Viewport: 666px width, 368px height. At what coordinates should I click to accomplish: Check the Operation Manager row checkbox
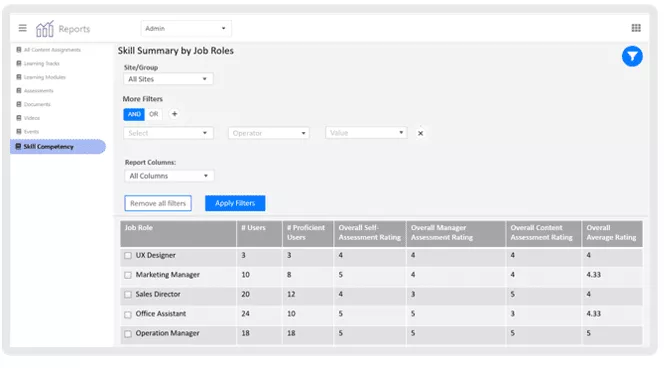pyautogui.click(x=128, y=334)
